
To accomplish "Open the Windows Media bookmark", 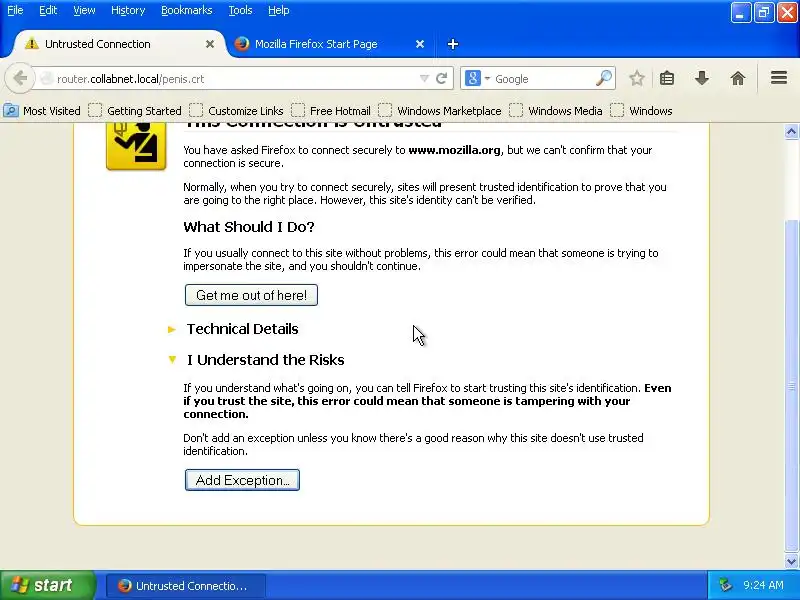I will (556, 111).
